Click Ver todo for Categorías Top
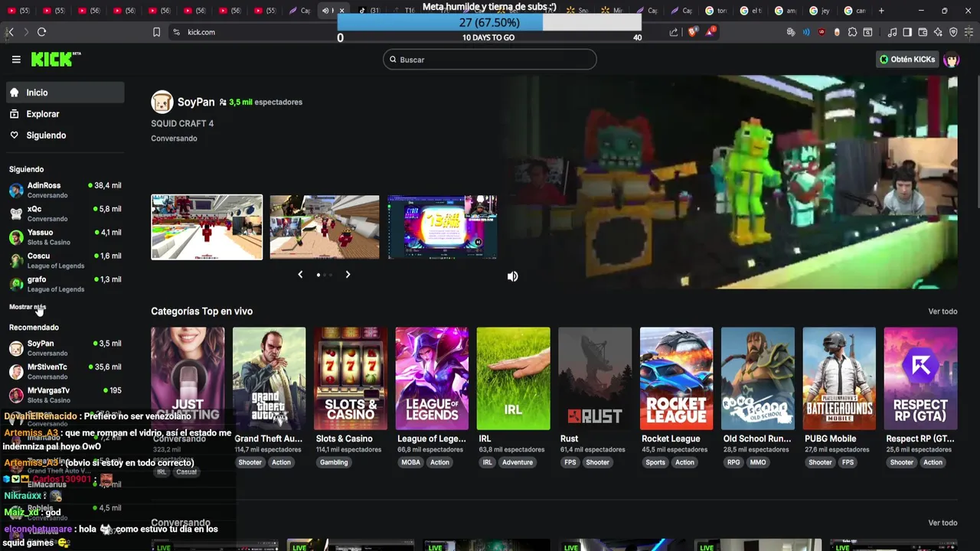Screen dimensions: 980x551 click(942, 311)
